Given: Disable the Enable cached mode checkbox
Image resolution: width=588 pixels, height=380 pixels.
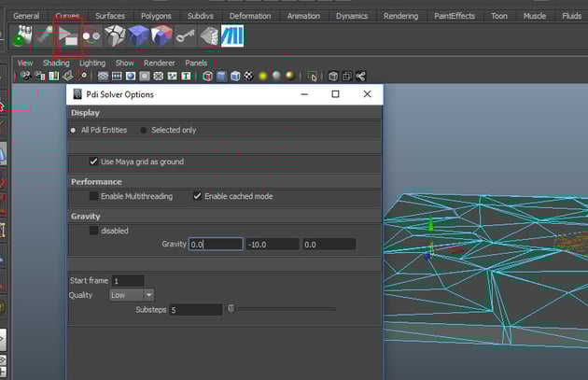Looking at the screenshot, I should point(197,196).
